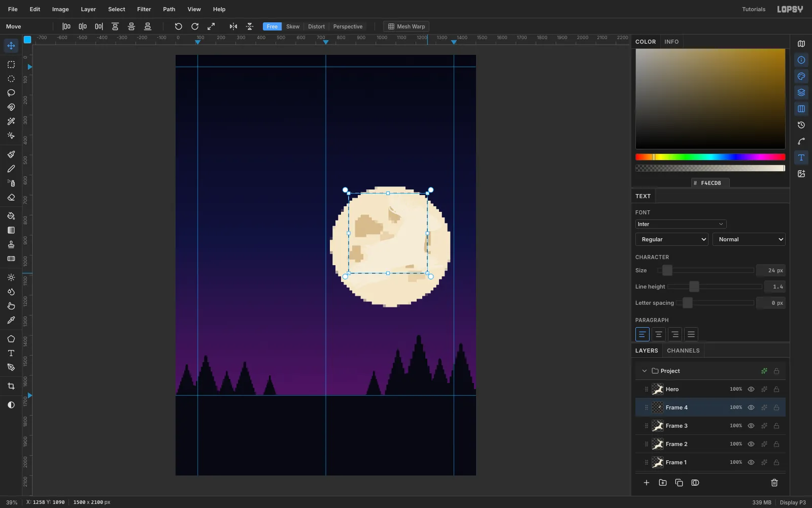The width and height of the screenshot is (812, 508).
Task: Click the foreground color swatch by ruler
Action: click(x=27, y=40)
